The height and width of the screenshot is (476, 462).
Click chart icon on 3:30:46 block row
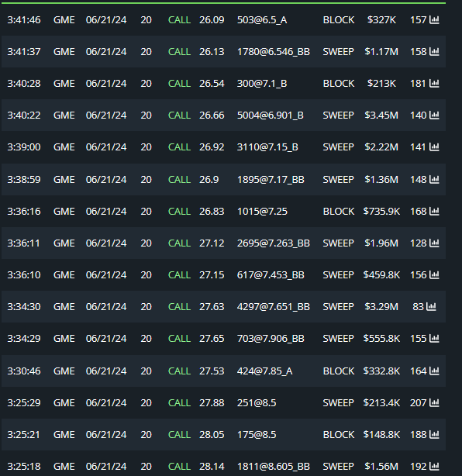[x=434, y=371]
